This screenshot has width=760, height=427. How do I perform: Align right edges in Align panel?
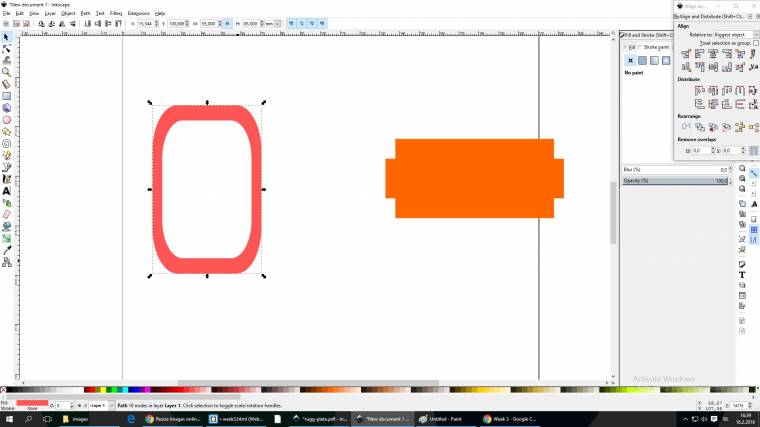click(727, 54)
